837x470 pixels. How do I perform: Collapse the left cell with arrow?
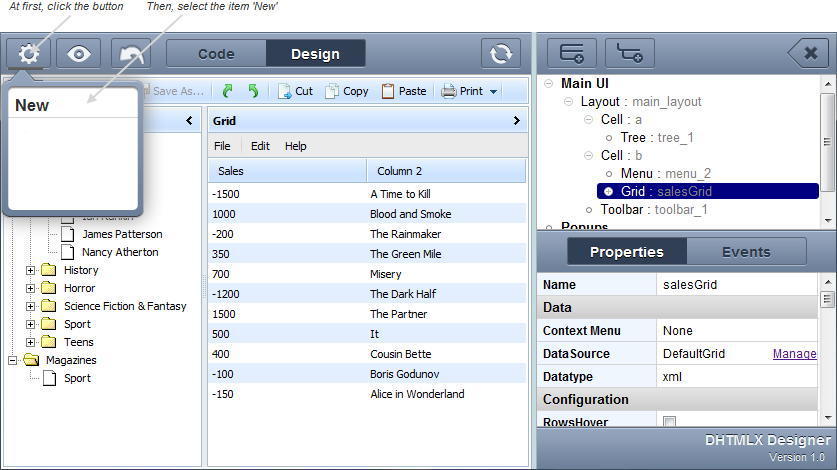pyautogui.click(x=189, y=121)
